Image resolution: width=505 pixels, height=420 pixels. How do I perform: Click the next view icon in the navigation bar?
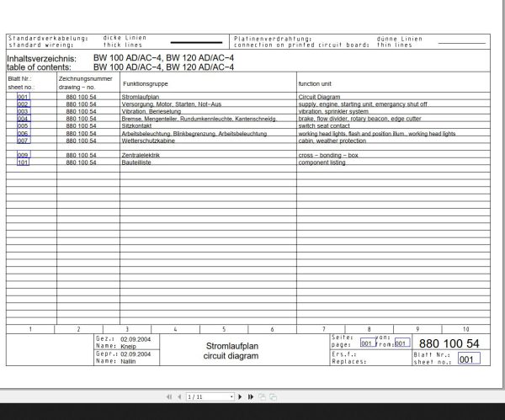pyautogui.click(x=273, y=396)
